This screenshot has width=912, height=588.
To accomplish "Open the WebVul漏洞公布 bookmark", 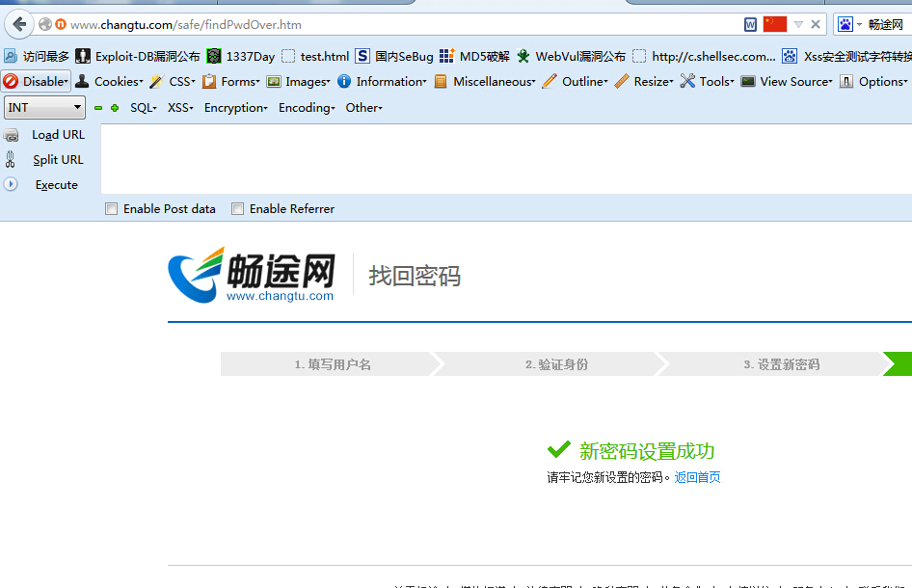I will click(571, 57).
